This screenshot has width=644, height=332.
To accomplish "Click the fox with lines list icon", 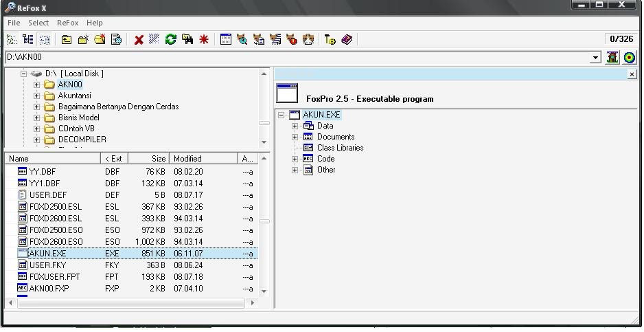I will 275,39.
